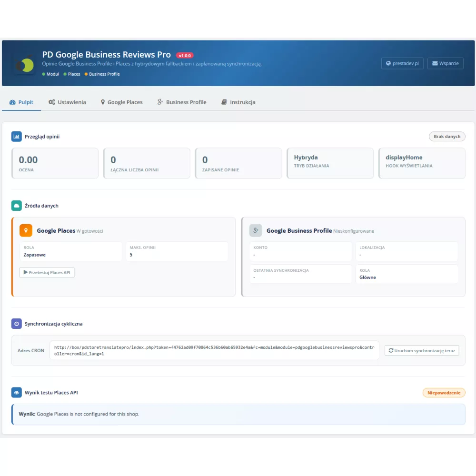Click the Lokalizacja field
476x476 pixels.
click(407, 251)
